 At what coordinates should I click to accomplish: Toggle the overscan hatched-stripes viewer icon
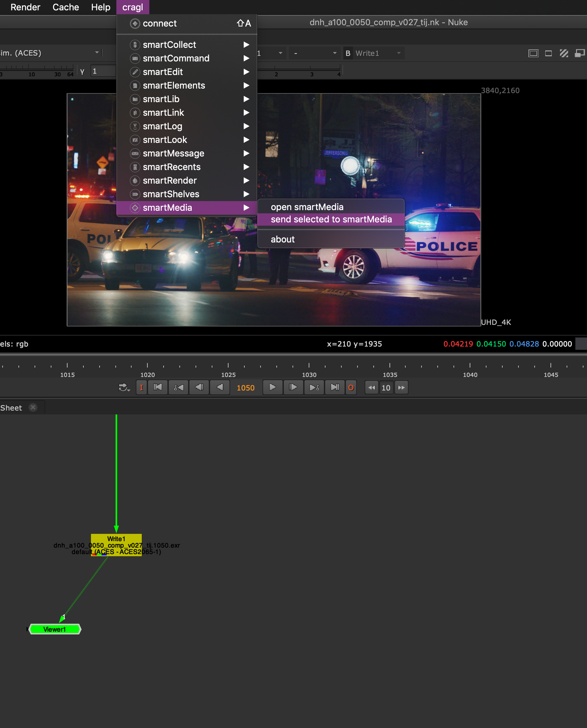click(564, 53)
